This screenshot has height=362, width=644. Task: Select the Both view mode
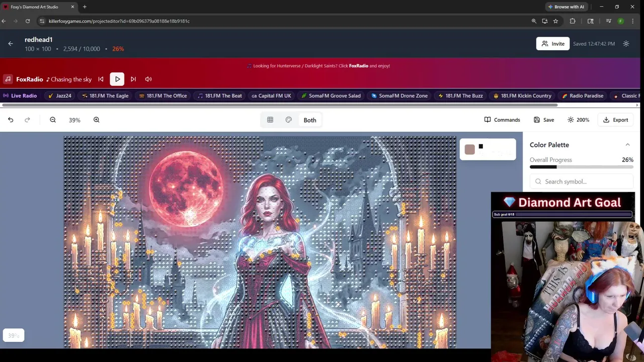tap(310, 120)
